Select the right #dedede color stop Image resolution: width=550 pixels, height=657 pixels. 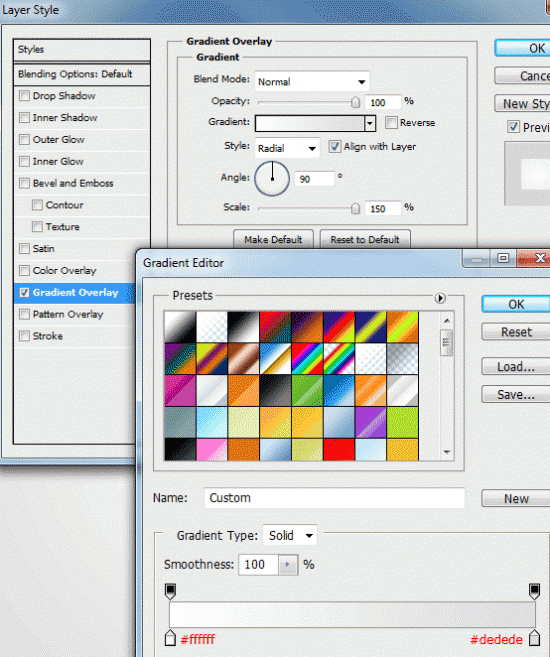(535, 638)
